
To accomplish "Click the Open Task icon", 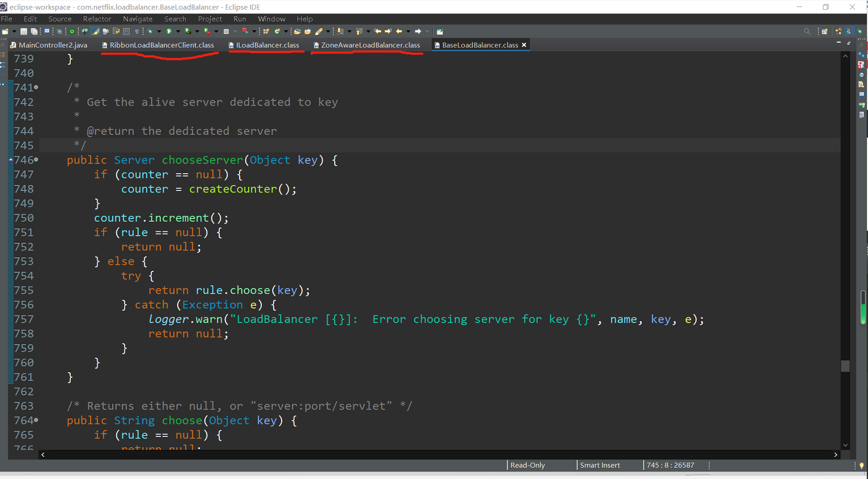I will click(x=308, y=31).
